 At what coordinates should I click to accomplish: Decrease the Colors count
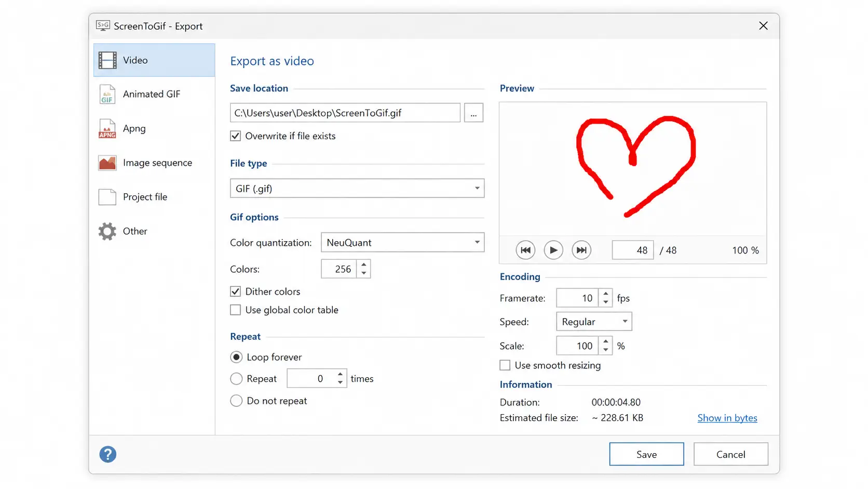(x=364, y=273)
